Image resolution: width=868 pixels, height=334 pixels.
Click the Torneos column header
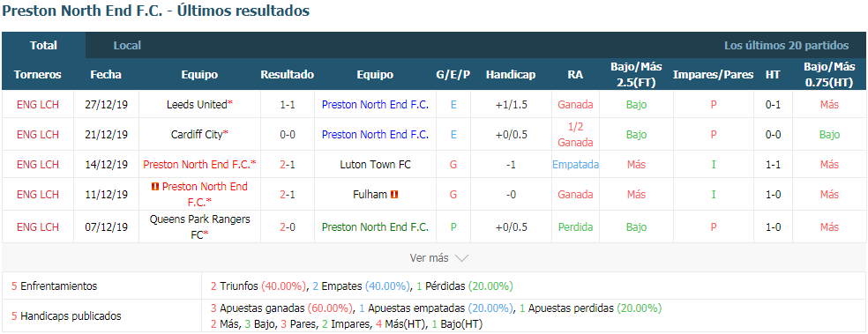tap(38, 75)
